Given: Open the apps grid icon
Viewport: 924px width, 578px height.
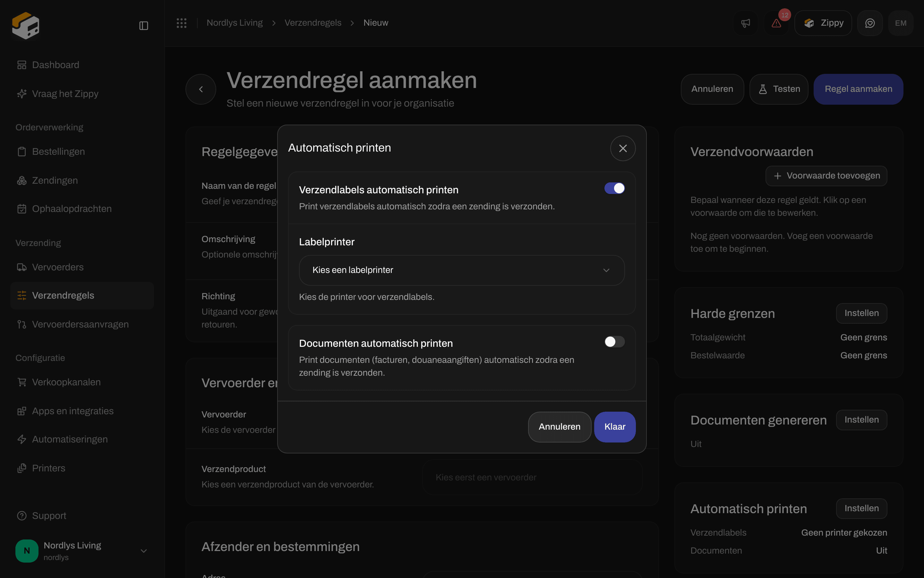Looking at the screenshot, I should tap(181, 23).
